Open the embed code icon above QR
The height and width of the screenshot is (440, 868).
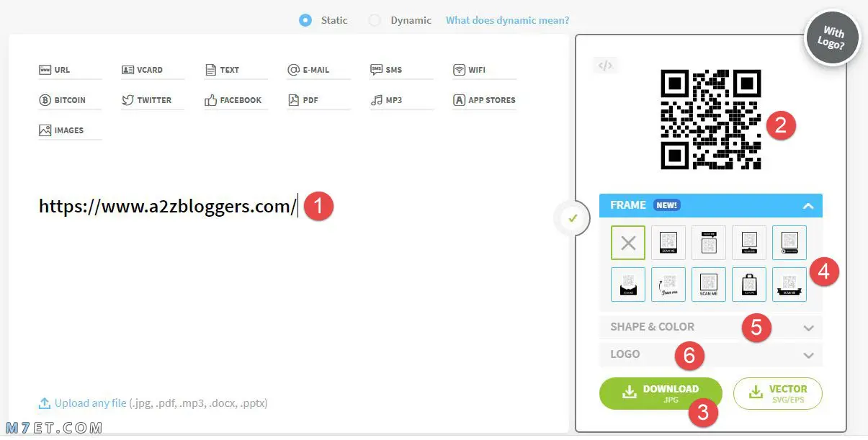[605, 66]
